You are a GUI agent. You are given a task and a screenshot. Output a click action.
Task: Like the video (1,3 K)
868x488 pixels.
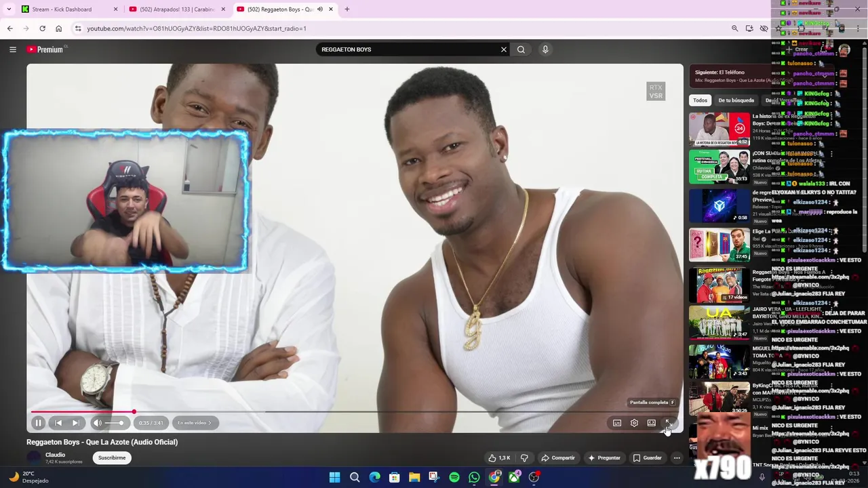click(500, 458)
